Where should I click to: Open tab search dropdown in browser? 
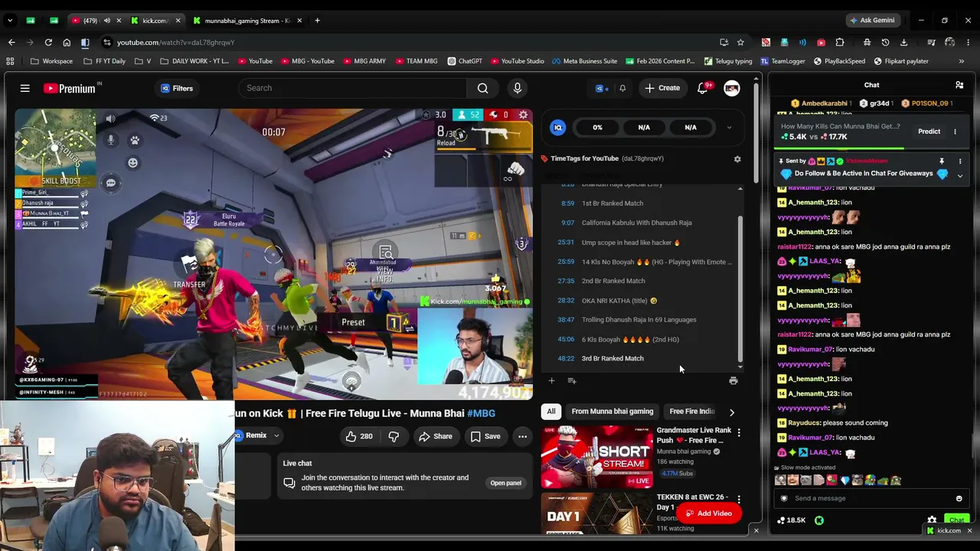click(x=10, y=21)
